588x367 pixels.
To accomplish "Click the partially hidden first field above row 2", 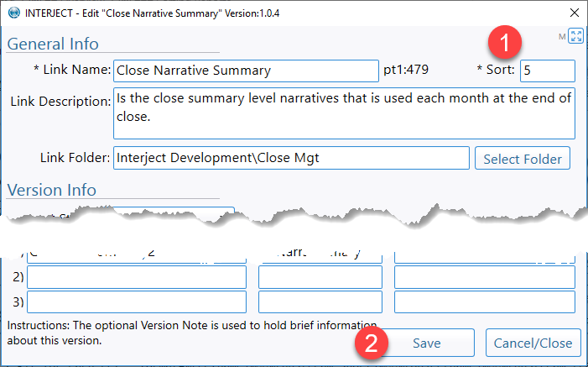I will [137, 256].
